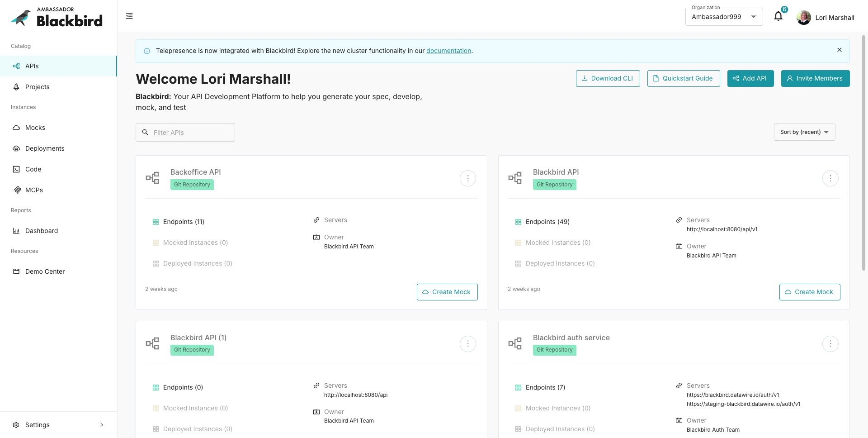The width and height of the screenshot is (868, 438).
Task: Expand the Settings menu chevron
Action: [x=102, y=425]
